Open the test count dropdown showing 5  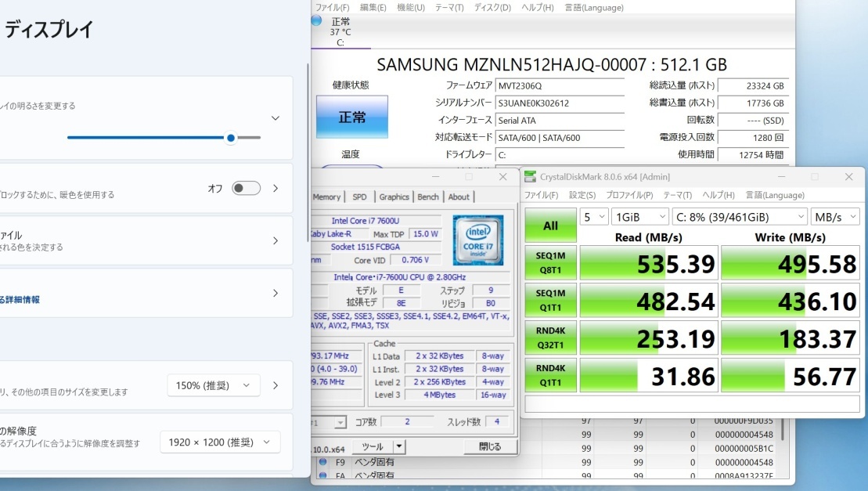594,217
